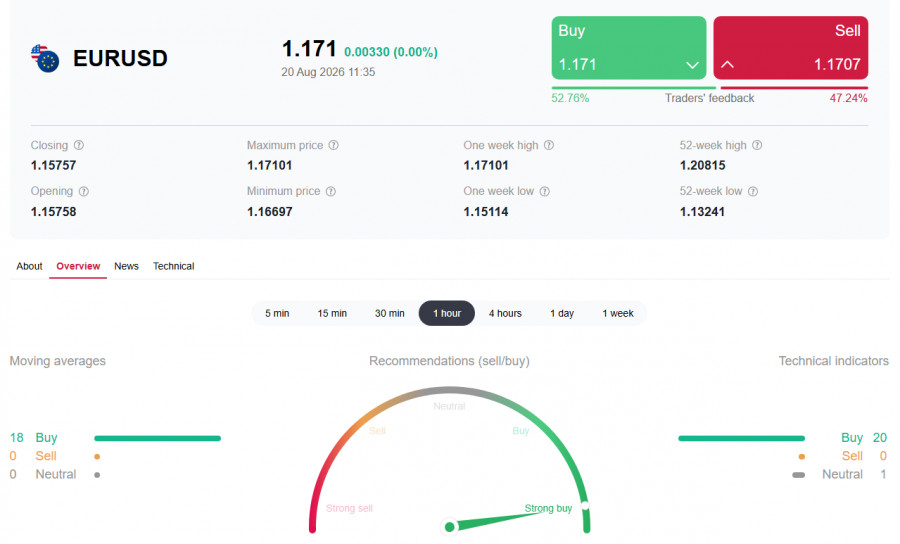The width and height of the screenshot is (900, 544).
Task: Click the Strong buy gauge label
Action: pyautogui.click(x=548, y=508)
